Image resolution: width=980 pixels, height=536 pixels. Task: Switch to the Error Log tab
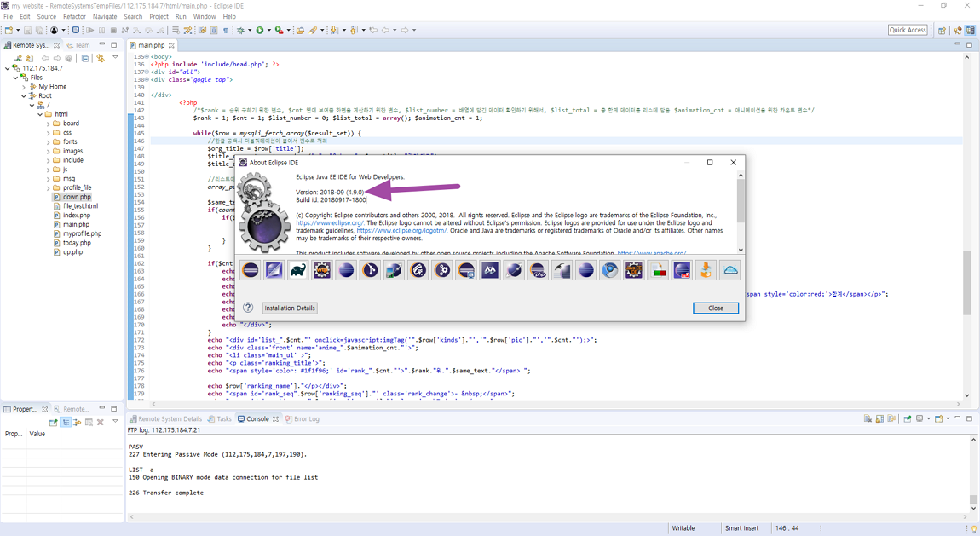pos(302,419)
